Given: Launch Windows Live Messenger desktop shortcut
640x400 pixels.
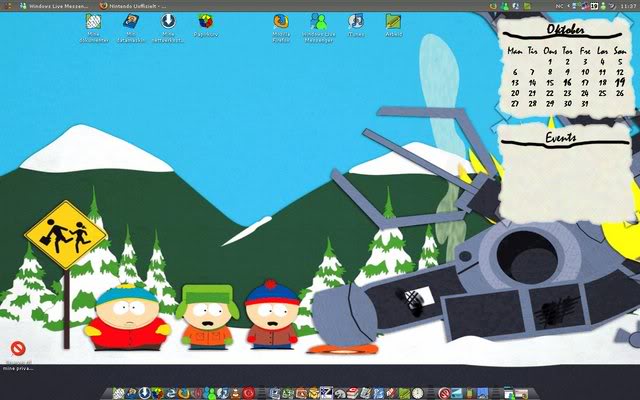Looking at the screenshot, I should [319, 27].
